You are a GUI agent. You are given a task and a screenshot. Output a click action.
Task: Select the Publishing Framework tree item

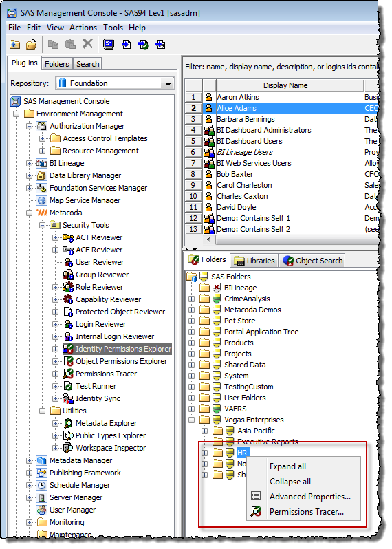(85, 473)
